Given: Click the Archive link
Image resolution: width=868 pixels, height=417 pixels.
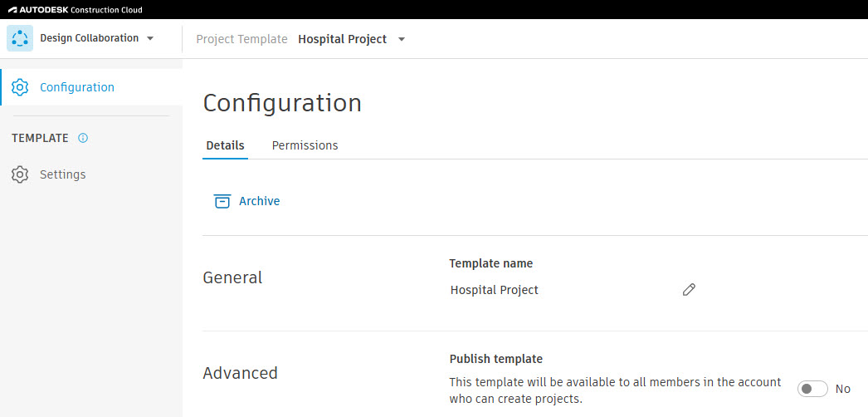Looking at the screenshot, I should click(x=259, y=201).
